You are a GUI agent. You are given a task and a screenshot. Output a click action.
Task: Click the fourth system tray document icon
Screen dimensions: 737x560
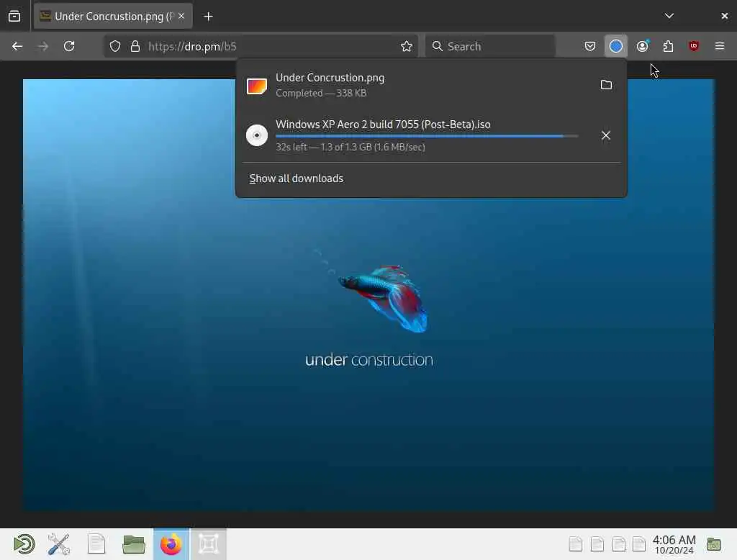(639, 544)
